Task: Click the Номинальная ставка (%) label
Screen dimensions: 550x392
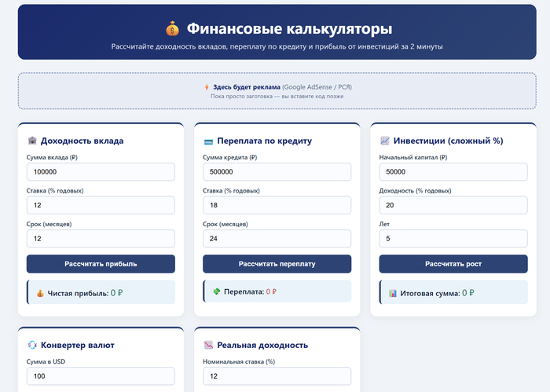Action: 239,361
